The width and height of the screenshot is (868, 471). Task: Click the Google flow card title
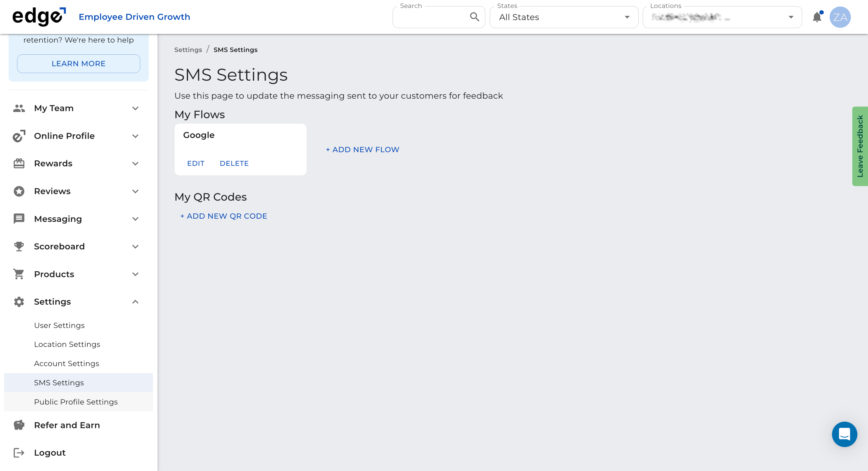(199, 135)
